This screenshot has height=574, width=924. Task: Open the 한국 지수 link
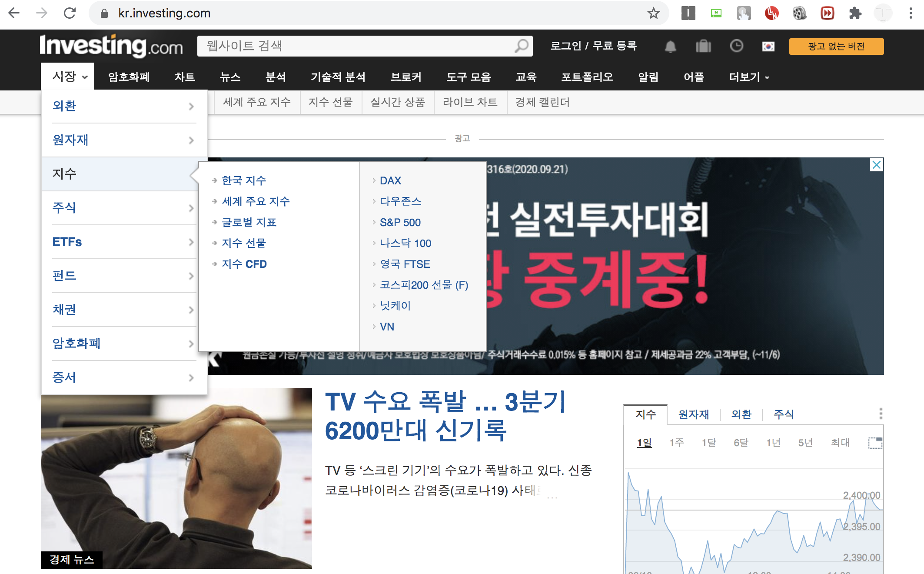[243, 180]
